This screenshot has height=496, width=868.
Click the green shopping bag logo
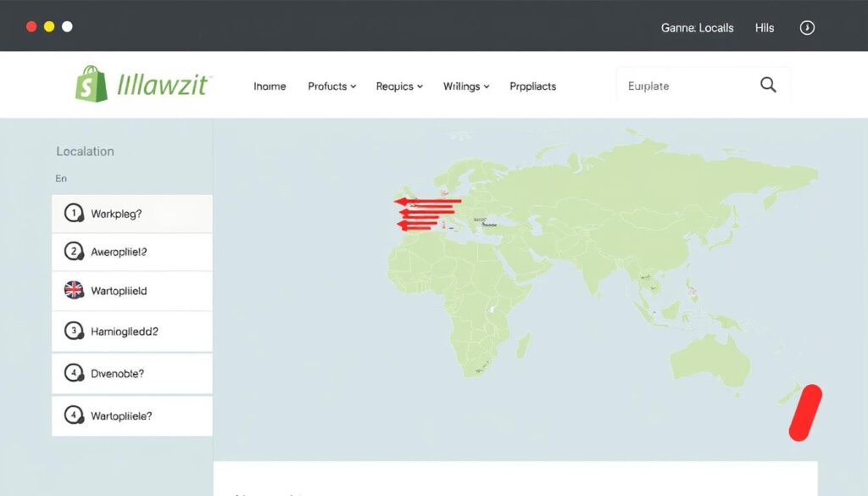pos(91,85)
